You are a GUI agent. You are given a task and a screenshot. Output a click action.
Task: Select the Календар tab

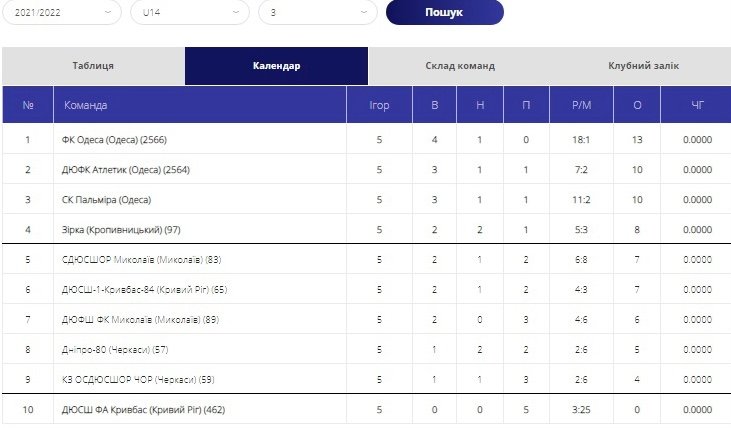pos(276,66)
